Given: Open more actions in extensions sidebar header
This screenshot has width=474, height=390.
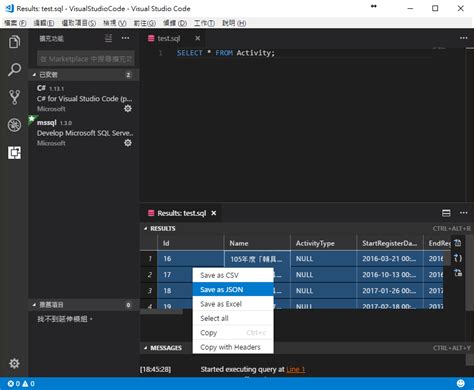Looking at the screenshot, I should pyautogui.click(x=126, y=38).
